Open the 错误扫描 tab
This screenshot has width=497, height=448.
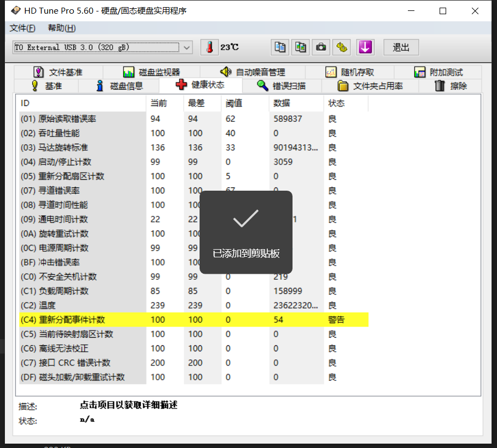281,86
